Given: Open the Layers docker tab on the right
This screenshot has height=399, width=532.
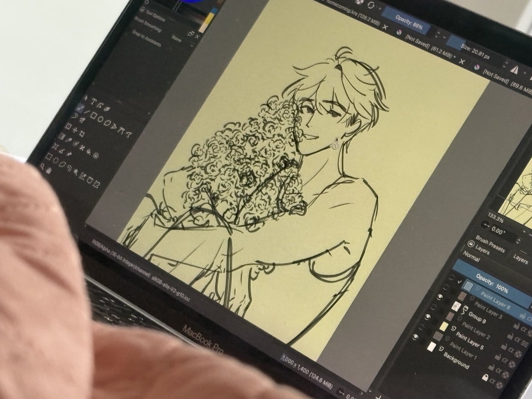Looking at the screenshot, I should pyautogui.click(x=520, y=259).
